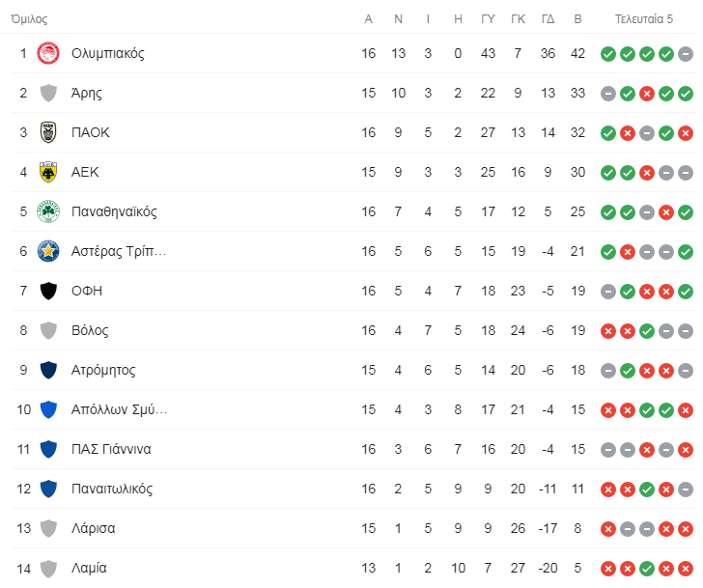Viewport: 703px width, 588px height.
Task: Click Λαμία's first red loss indicator
Action: [607, 568]
